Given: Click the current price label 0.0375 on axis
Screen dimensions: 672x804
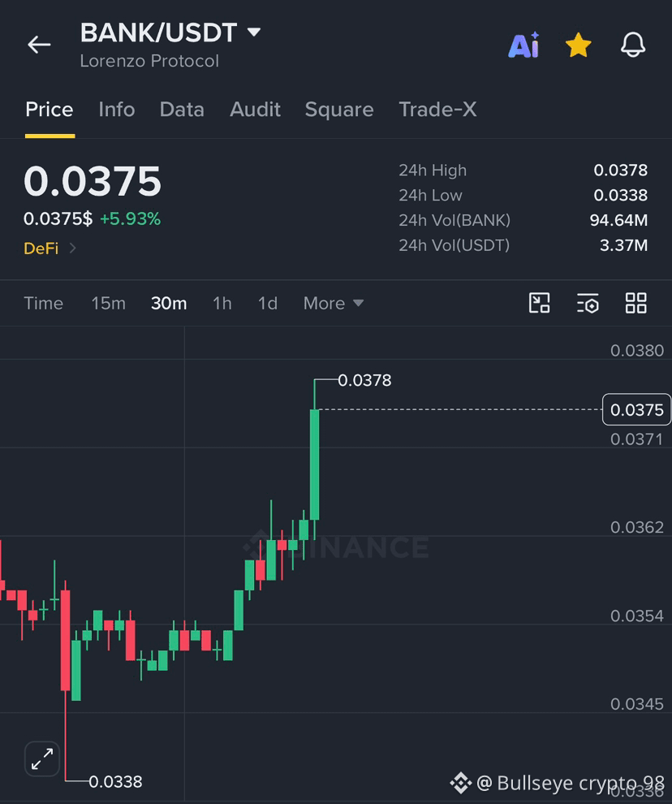Looking at the screenshot, I should coord(636,409).
